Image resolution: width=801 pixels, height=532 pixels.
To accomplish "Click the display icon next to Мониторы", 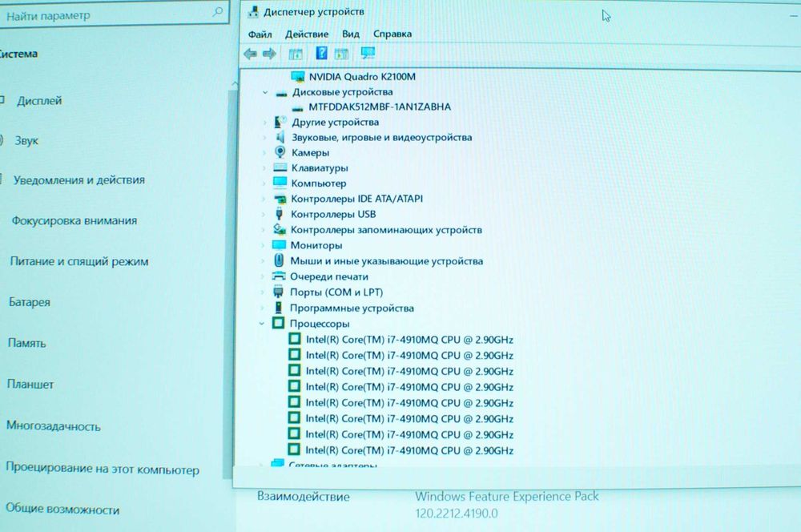I will 279,245.
